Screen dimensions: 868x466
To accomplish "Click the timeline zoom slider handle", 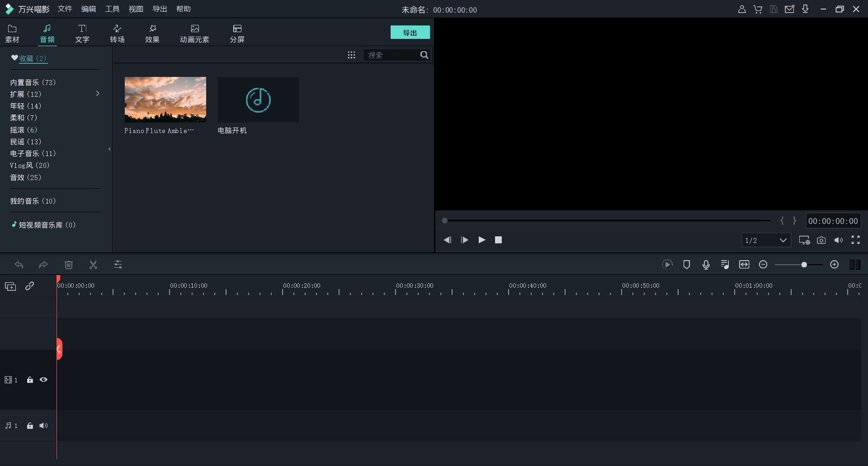I will point(804,265).
